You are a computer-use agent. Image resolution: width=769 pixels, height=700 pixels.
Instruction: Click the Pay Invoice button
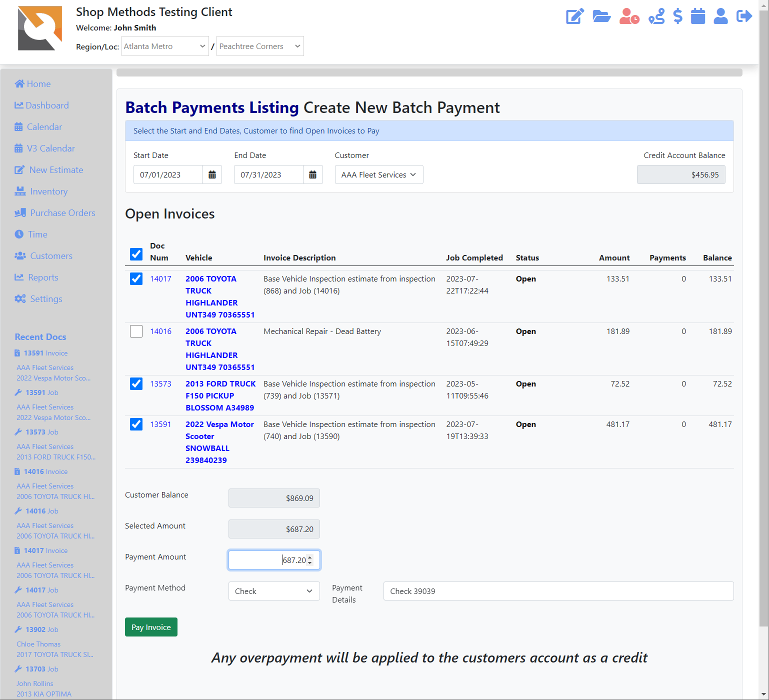point(151,626)
